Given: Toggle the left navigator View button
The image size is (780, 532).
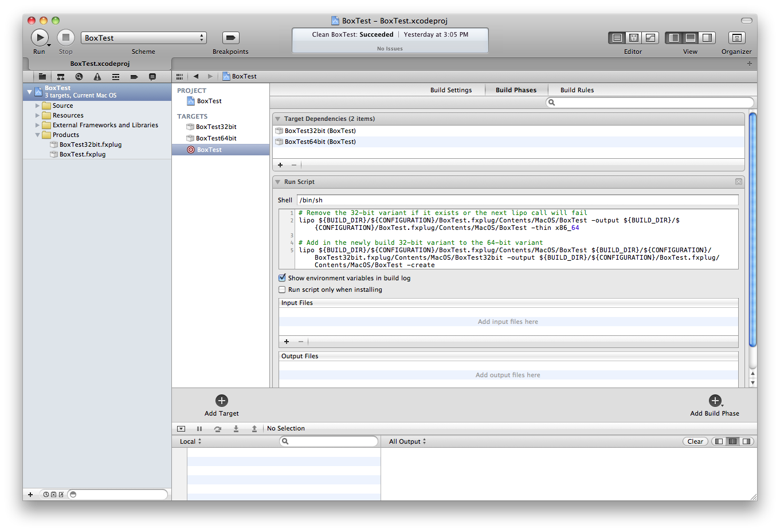Looking at the screenshot, I should pyautogui.click(x=674, y=38).
